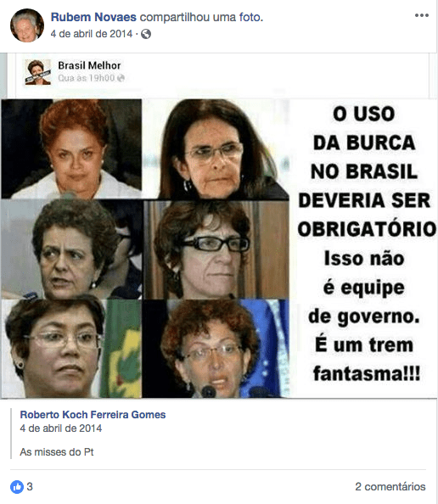View the 2 comentários link
This screenshot has width=438, height=504.
coord(390,487)
